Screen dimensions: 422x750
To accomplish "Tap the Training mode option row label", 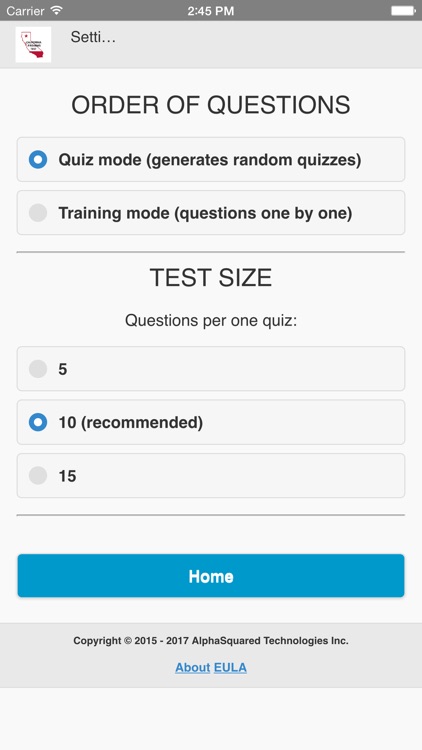I will pyautogui.click(x=205, y=213).
